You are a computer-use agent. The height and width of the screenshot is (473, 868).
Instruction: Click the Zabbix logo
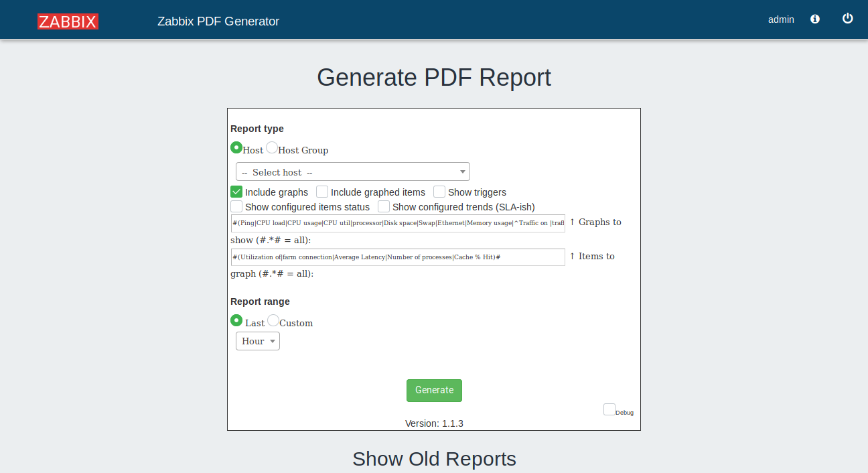pyautogui.click(x=68, y=21)
